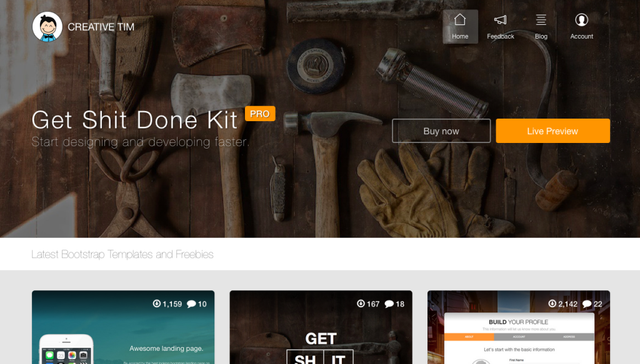
Task: Click Latest Bootstrap Templates and Freebies heading
Action: click(122, 254)
